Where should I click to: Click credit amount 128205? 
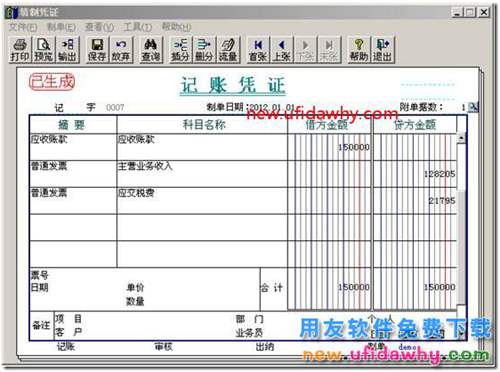(x=439, y=174)
